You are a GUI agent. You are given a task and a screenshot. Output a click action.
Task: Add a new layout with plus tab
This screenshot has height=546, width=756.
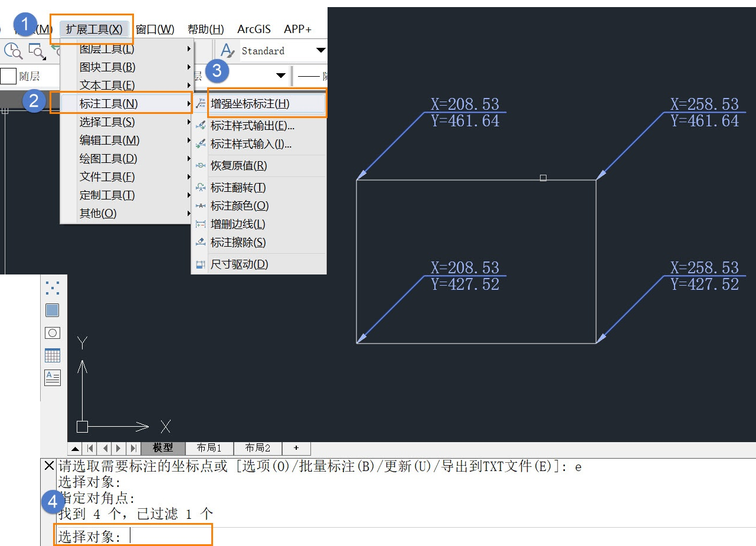296,448
